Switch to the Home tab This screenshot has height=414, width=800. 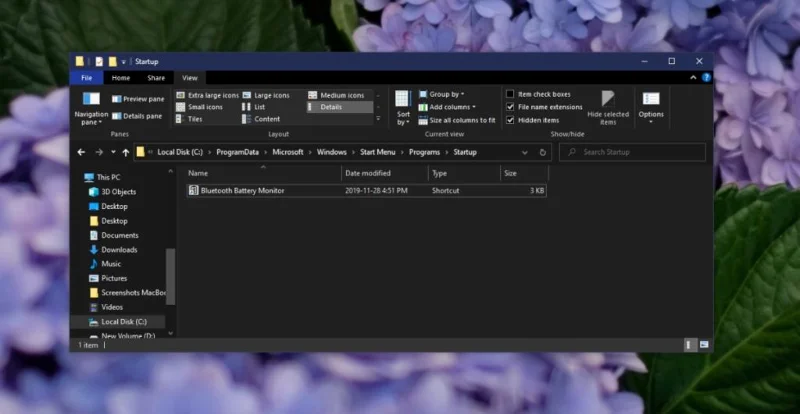pyautogui.click(x=121, y=78)
